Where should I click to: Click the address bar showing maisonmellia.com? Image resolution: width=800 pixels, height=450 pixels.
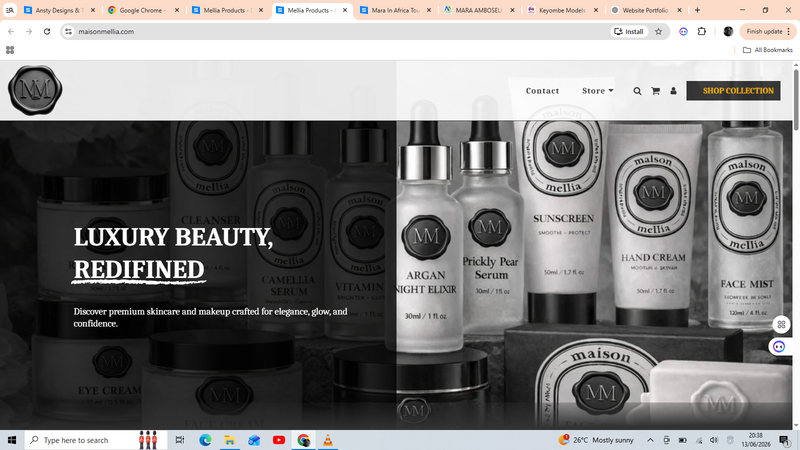(337, 32)
